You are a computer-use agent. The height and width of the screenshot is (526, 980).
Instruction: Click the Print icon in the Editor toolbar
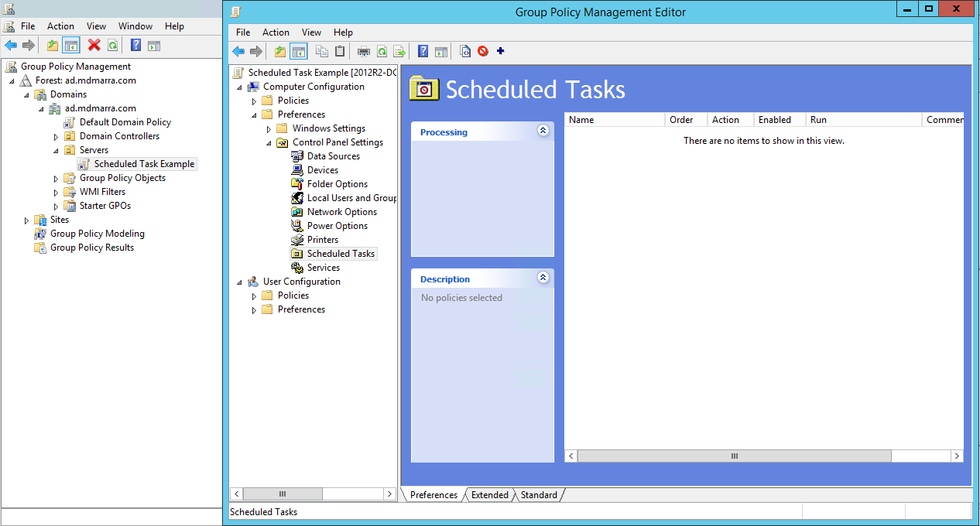(x=364, y=52)
